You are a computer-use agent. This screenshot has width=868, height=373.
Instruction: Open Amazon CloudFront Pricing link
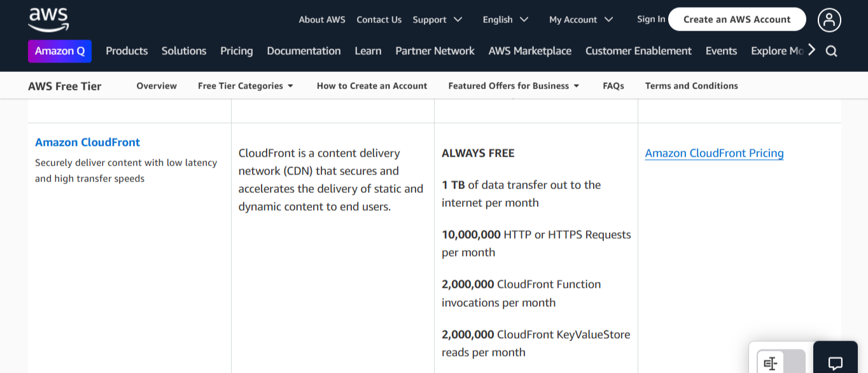[714, 153]
